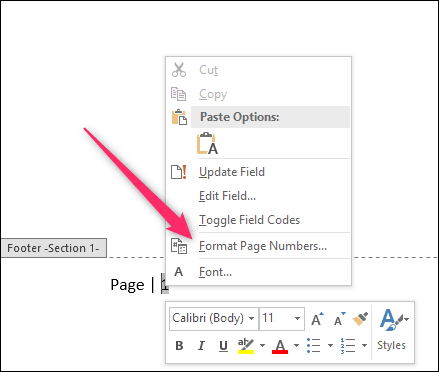This screenshot has width=439, height=372.
Task: Expand the bullets library dropdown arrow
Action: tap(330, 345)
